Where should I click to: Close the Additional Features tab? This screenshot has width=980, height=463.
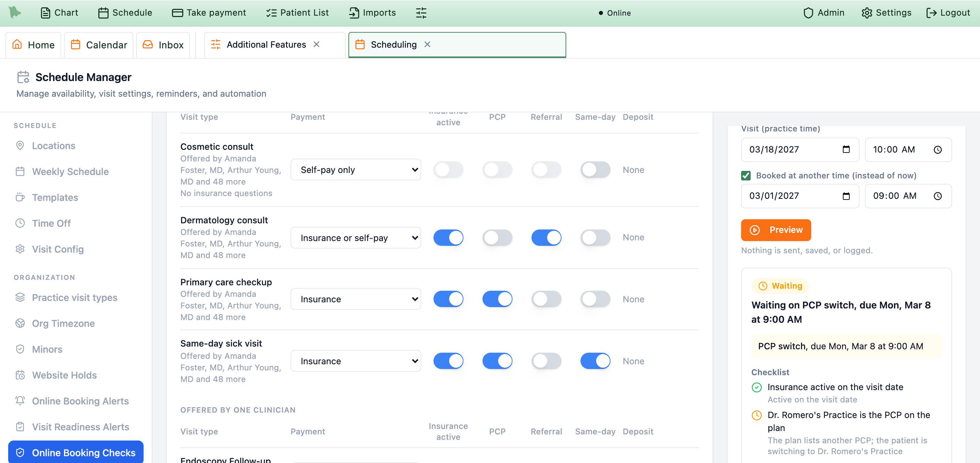[x=316, y=45]
